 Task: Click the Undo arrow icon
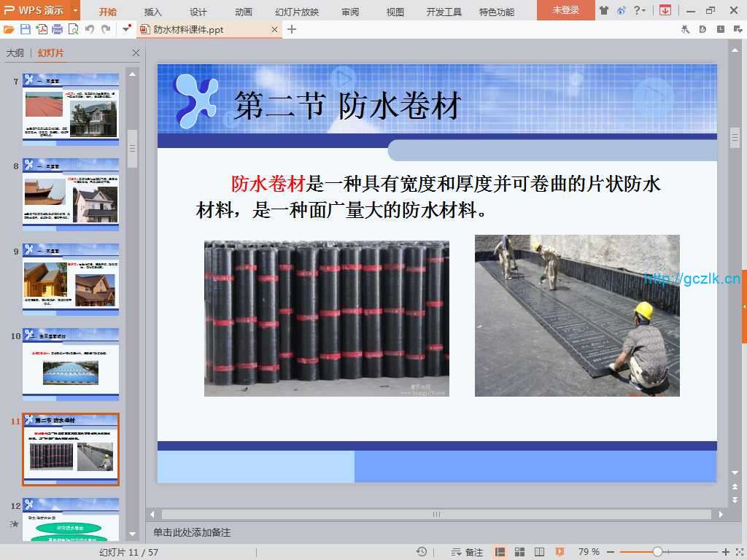(89, 29)
